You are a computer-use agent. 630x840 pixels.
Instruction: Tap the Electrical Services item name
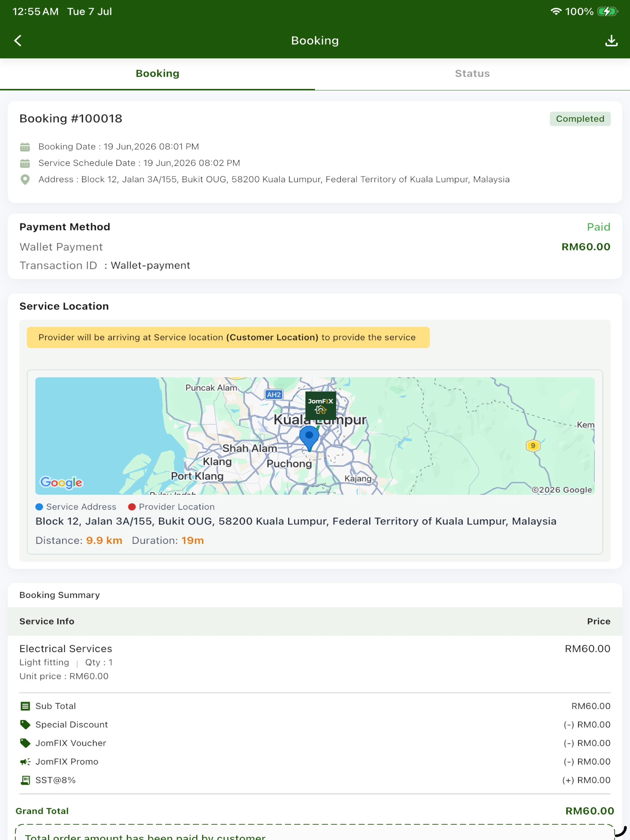66,649
